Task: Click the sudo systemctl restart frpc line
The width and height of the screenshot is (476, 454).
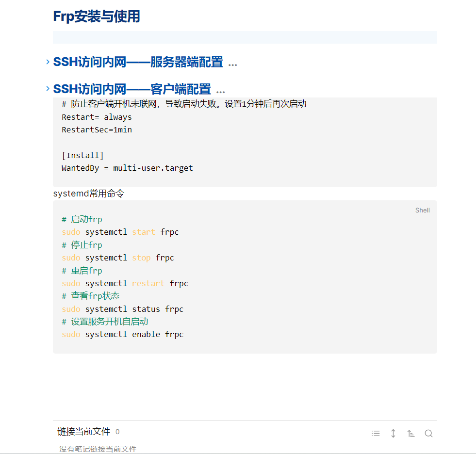Action: (125, 283)
